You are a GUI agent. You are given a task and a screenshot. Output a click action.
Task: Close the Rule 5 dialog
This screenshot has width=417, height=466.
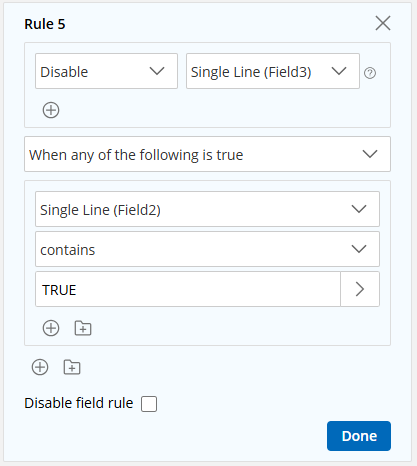coord(383,23)
